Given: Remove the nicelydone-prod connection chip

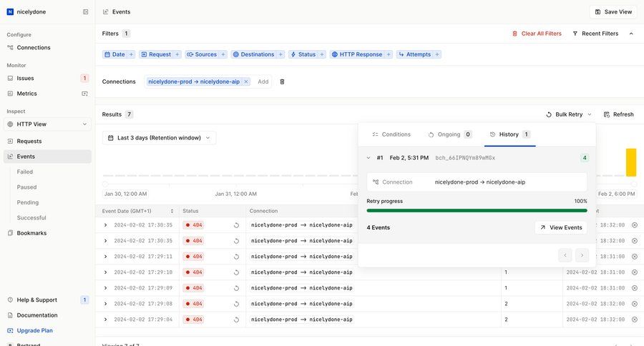Looking at the screenshot, I should [x=246, y=81].
